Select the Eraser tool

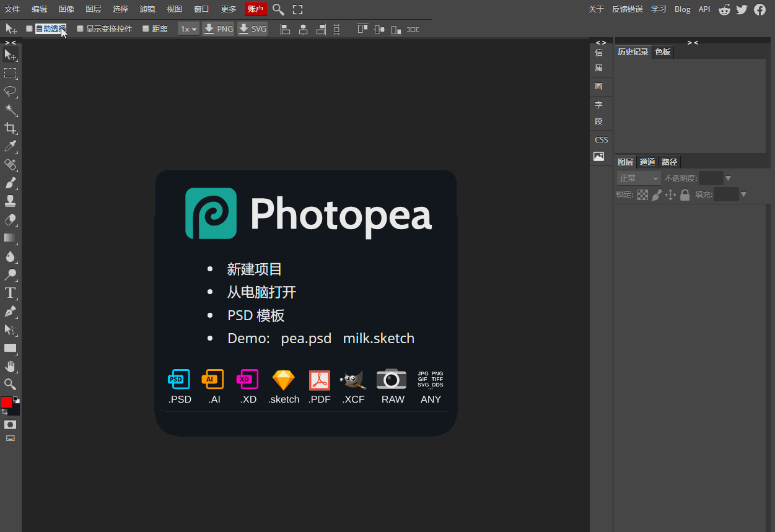11,220
